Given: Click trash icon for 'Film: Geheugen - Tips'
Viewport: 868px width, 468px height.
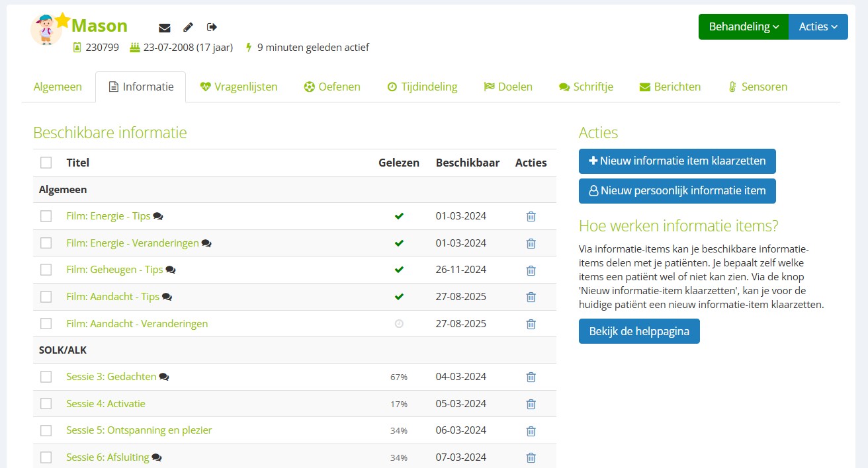Looking at the screenshot, I should click(531, 270).
